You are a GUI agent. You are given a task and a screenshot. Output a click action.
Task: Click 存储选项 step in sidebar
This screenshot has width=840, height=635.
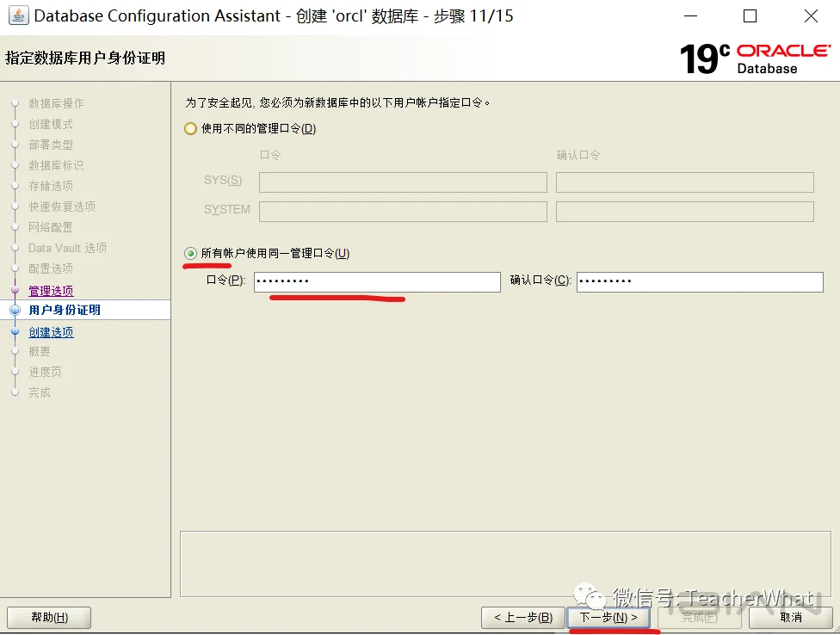point(51,186)
